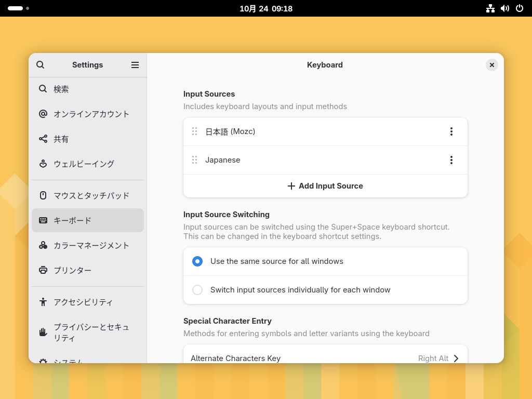The image size is (532, 399).
Task: Click the プリンター printer icon
Action: (x=43, y=270)
